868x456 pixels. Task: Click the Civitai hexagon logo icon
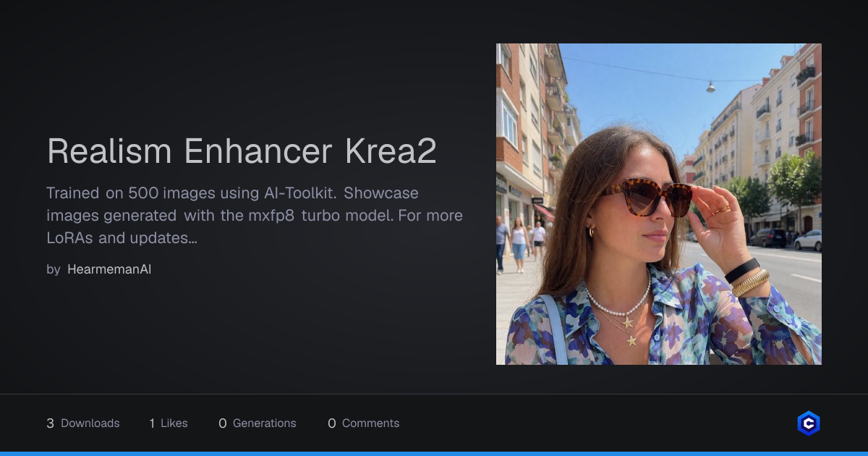[x=808, y=423]
